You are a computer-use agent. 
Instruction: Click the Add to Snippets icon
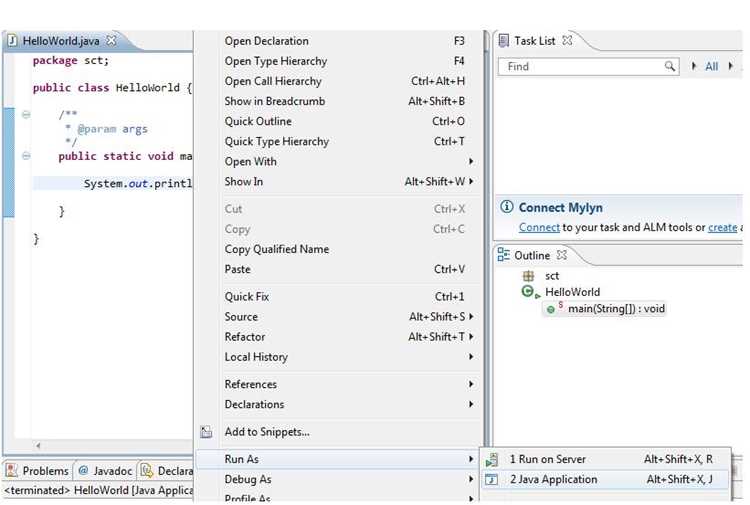click(206, 432)
